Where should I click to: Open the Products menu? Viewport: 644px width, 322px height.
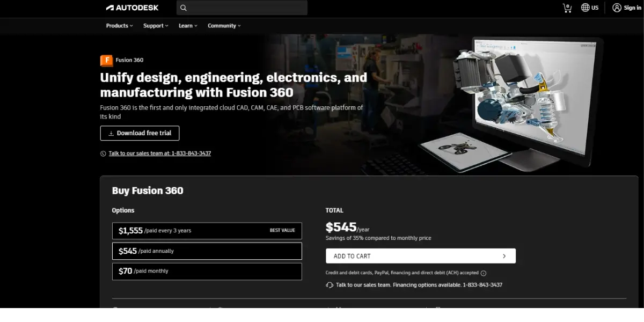[119, 26]
